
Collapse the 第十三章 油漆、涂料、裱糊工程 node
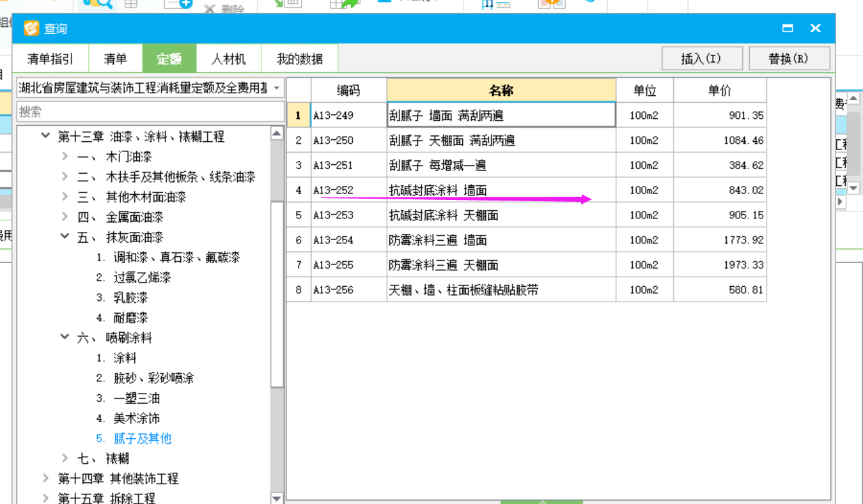pos(45,136)
